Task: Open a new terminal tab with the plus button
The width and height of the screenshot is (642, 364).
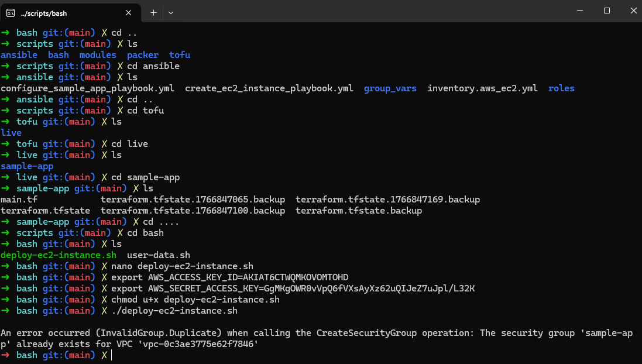Action: coord(152,12)
